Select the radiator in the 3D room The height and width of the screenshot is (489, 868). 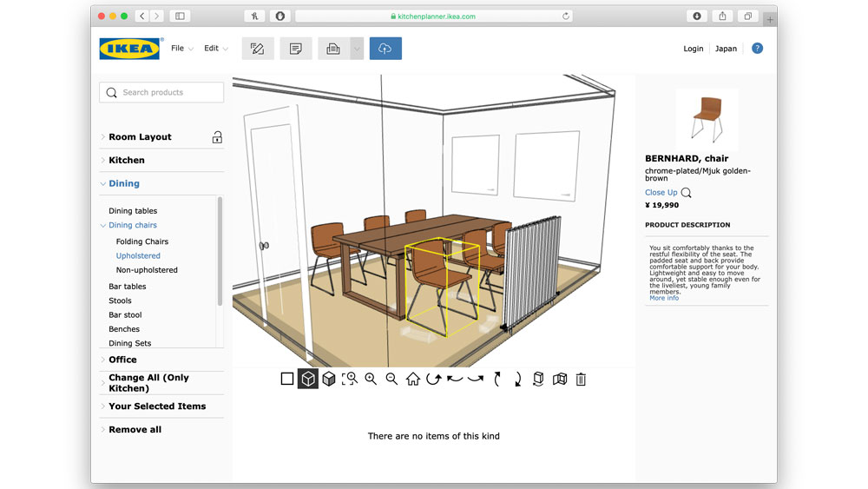point(530,274)
